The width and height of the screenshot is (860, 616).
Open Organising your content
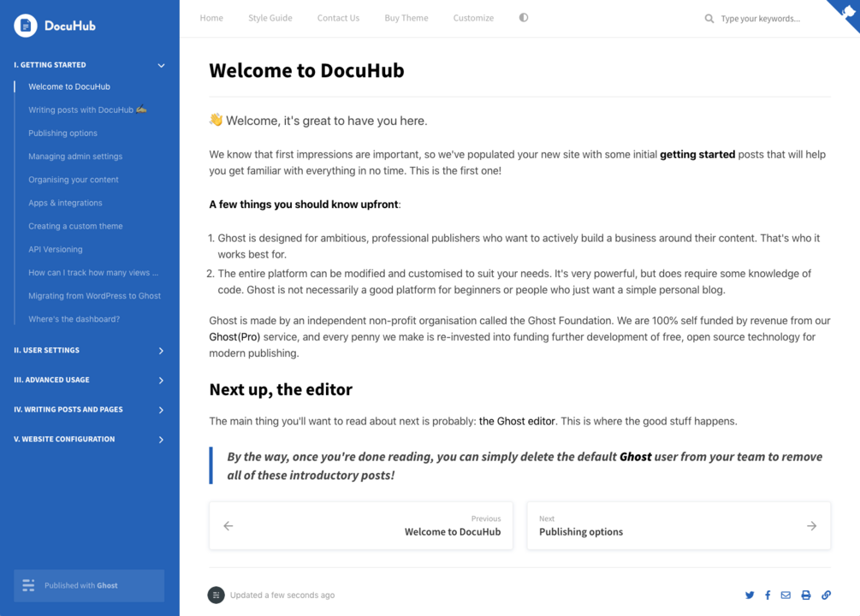[74, 180]
